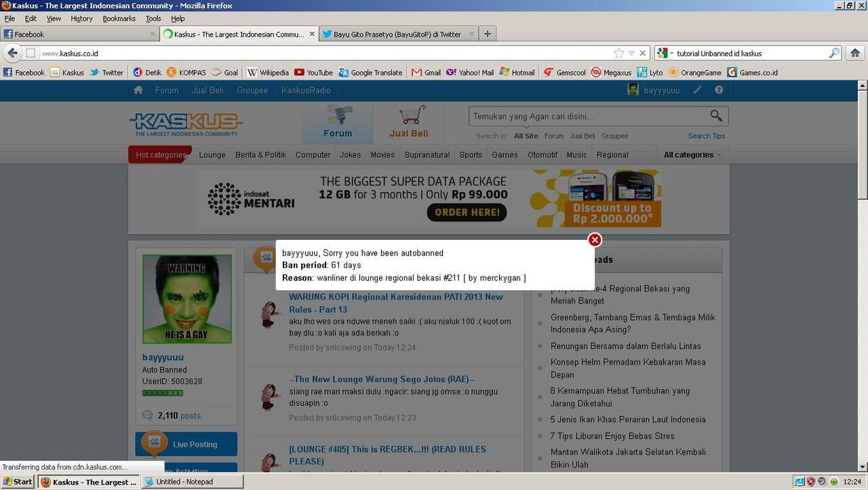This screenshot has height=490, width=868.
Task: Click the bookmark star in address bar
Action: click(x=618, y=53)
